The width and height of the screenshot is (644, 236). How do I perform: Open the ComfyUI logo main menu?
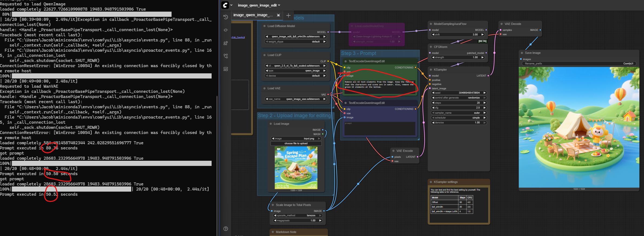[225, 5]
